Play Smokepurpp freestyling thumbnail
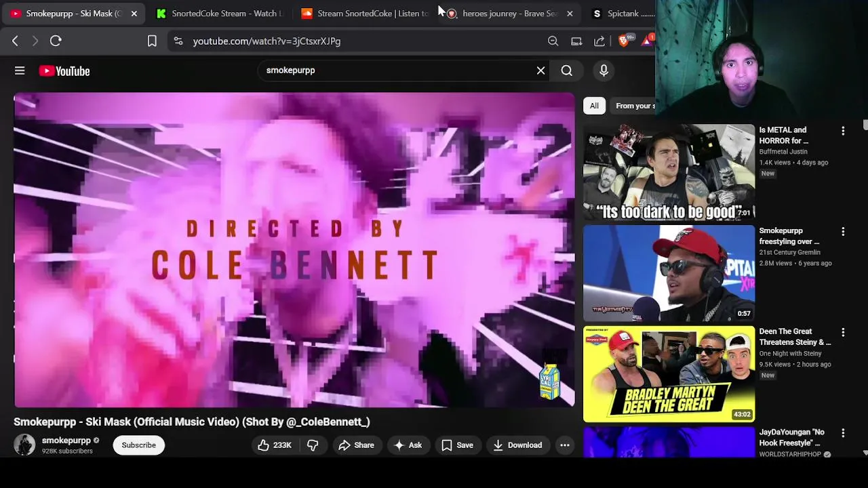The width and height of the screenshot is (868, 488). click(669, 273)
